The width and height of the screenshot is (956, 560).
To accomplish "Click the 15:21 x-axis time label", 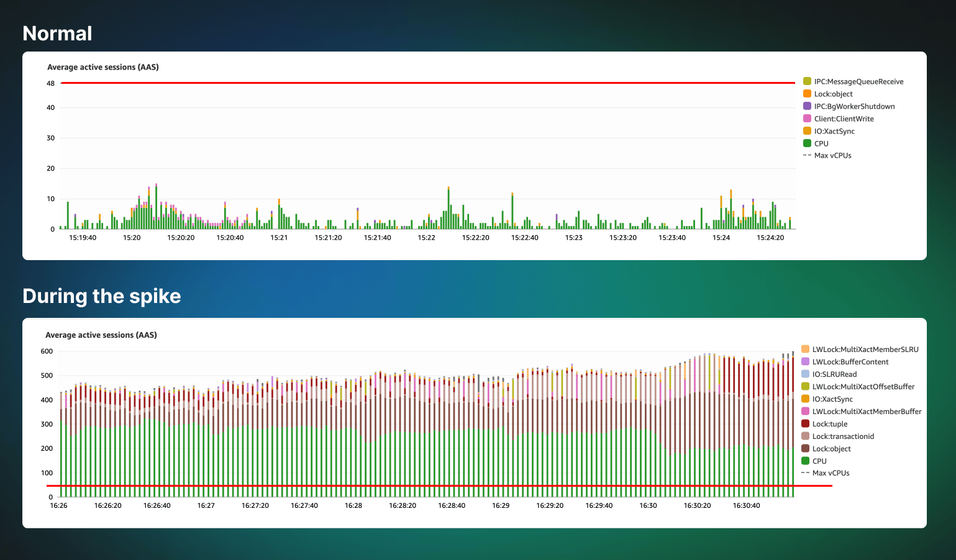I will click(x=279, y=238).
